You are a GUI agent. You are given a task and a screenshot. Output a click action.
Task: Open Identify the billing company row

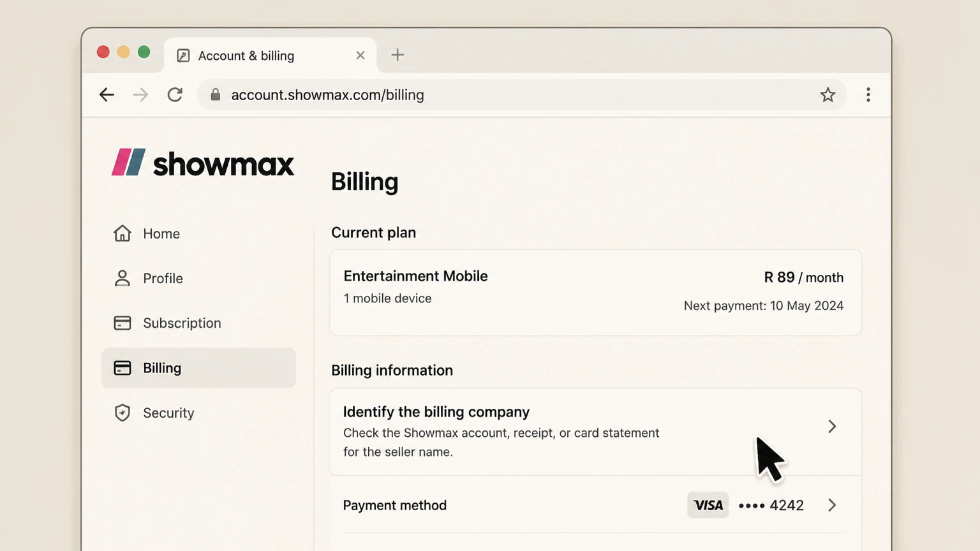pyautogui.click(x=595, y=432)
